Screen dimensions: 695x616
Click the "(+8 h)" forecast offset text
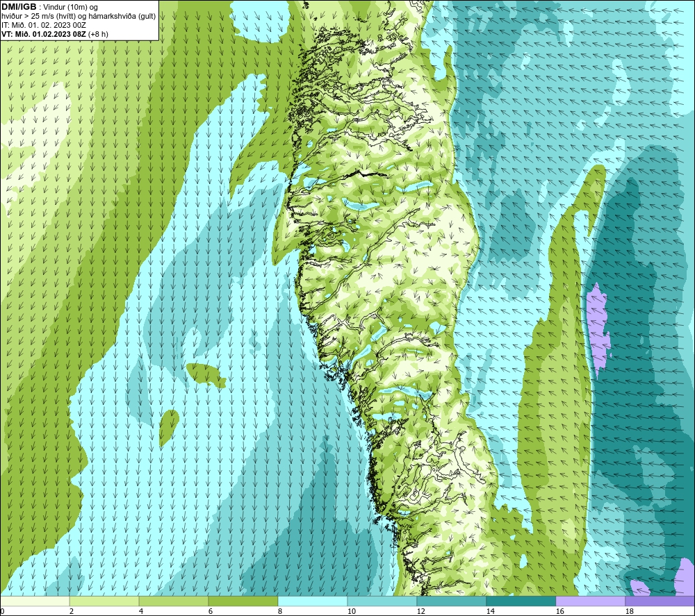click(98, 34)
